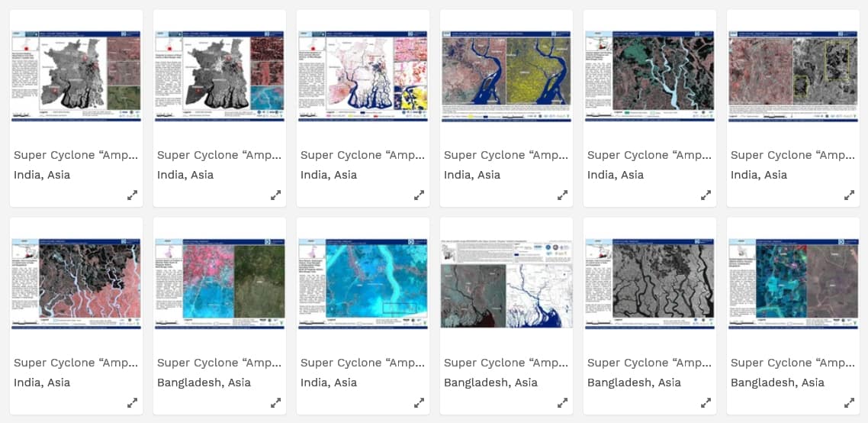
Task: Click expand icon on the pink-and-white India map card
Action: coord(419,195)
